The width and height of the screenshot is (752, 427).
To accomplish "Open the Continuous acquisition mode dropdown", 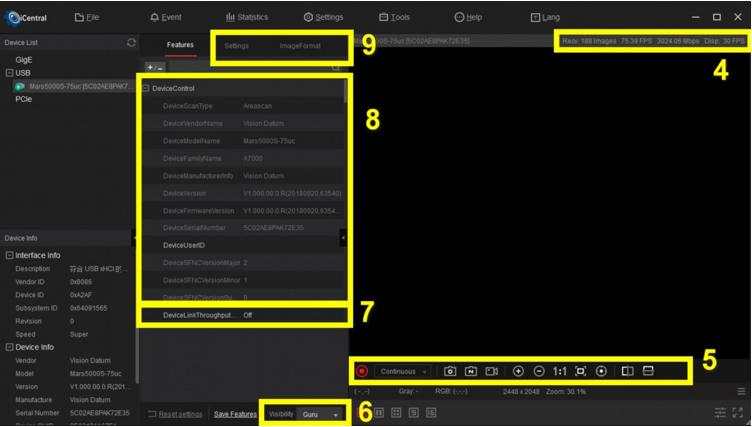I will pyautogui.click(x=404, y=371).
